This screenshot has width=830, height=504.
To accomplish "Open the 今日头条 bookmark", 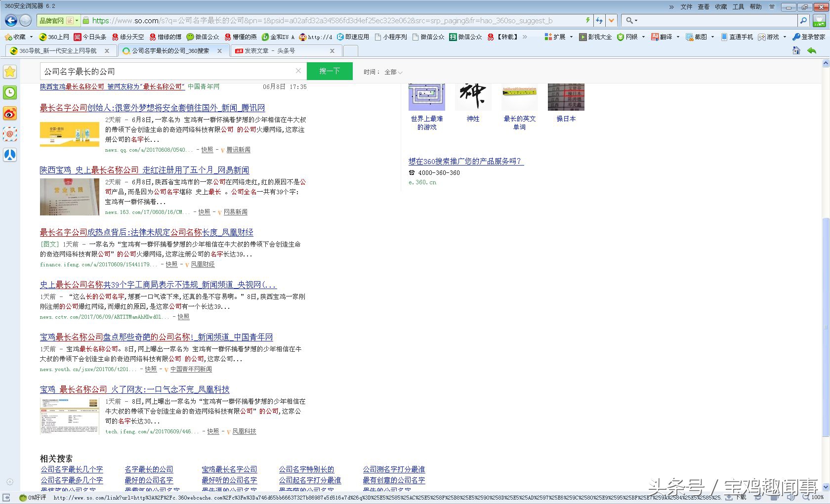I will tap(90, 37).
